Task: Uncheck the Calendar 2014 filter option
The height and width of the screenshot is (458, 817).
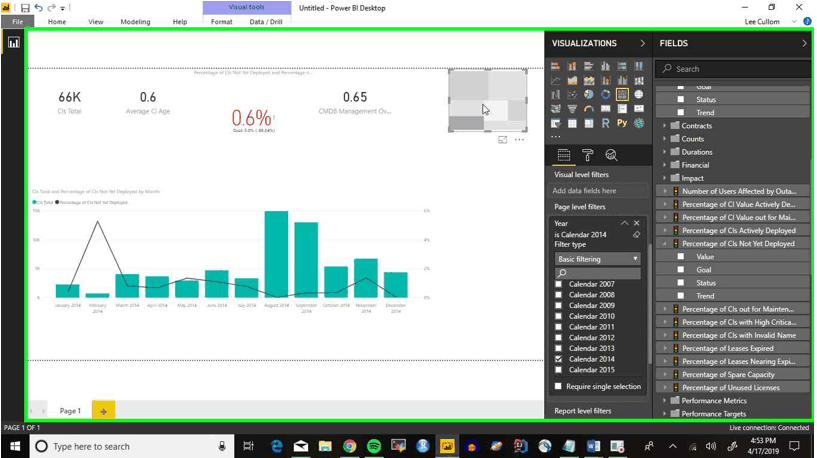Action: click(x=559, y=359)
